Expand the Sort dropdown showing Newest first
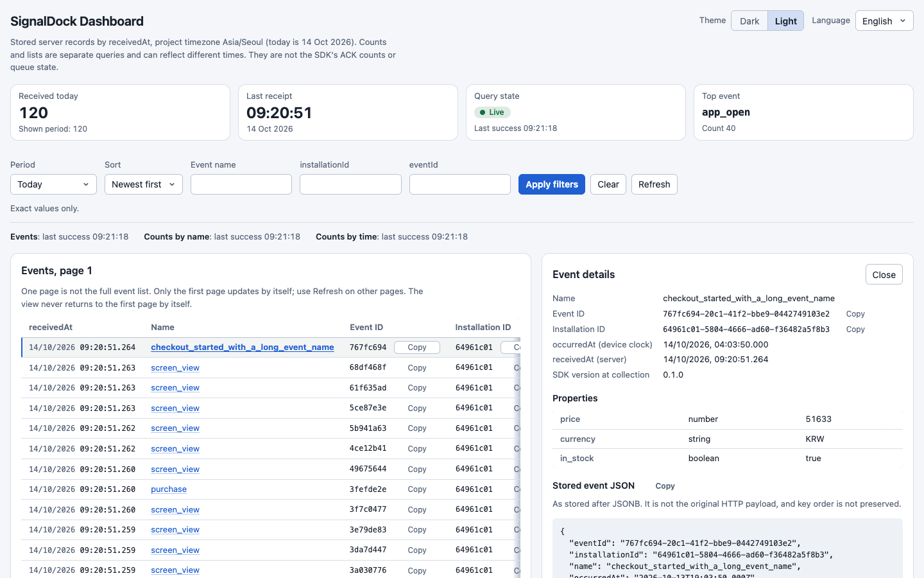The width and height of the screenshot is (924, 578). click(144, 184)
